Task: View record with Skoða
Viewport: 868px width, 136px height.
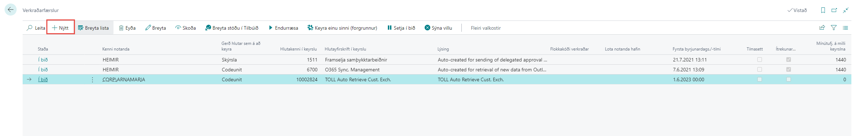Action: coord(186,28)
